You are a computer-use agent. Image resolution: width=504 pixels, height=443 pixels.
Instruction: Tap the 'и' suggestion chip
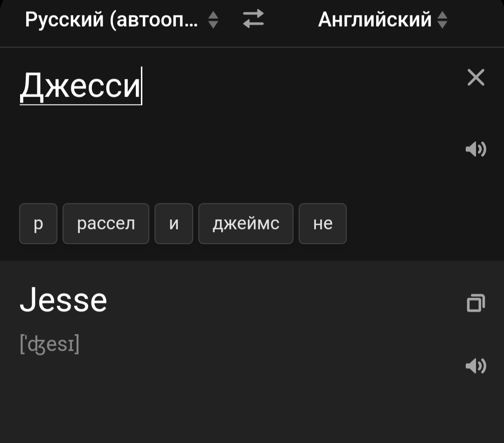click(174, 224)
